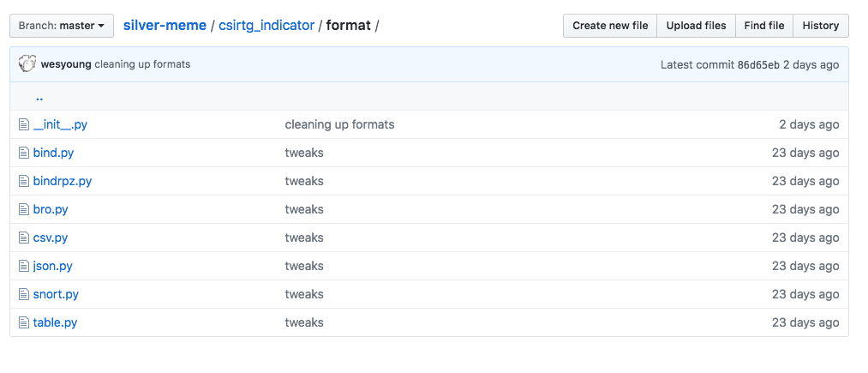
Task: Click 'cleaning up formats' commit in __init__.py row
Action: (x=339, y=124)
